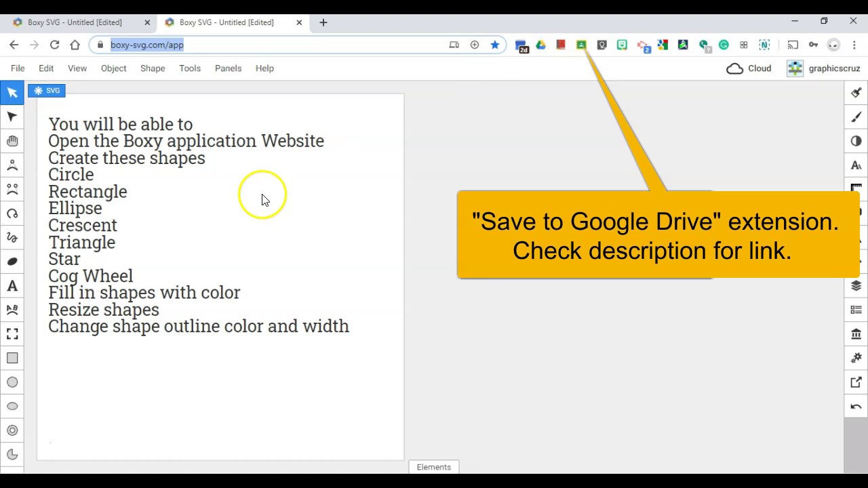Open the Panels menu
The image size is (868, 488).
(228, 68)
